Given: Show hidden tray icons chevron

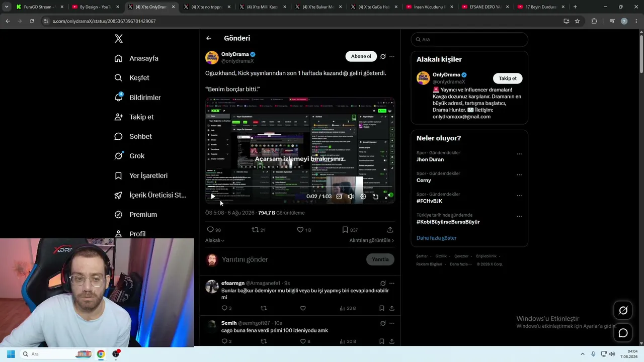Looking at the screenshot, I should point(583,354).
